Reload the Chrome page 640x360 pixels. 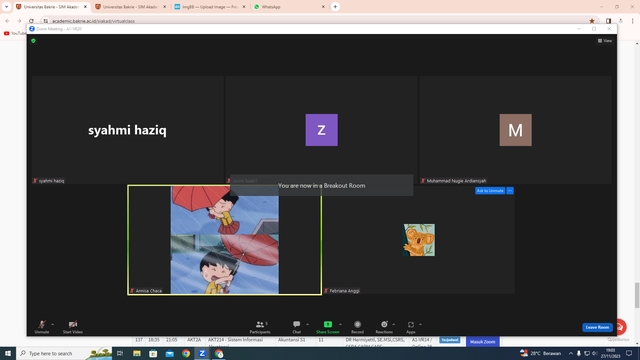pos(31,21)
